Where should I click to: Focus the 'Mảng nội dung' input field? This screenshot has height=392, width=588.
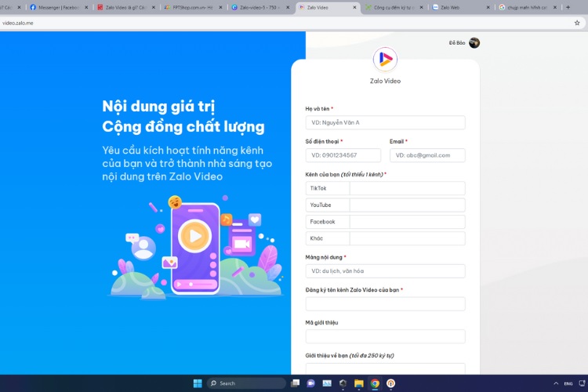click(x=385, y=271)
